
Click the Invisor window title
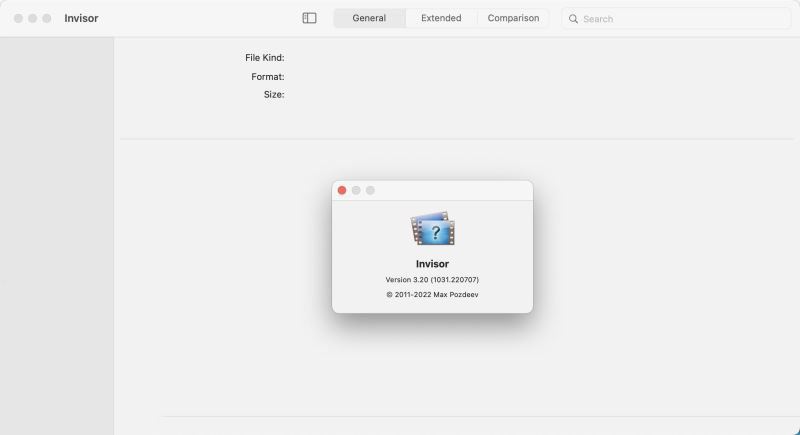tap(81, 18)
